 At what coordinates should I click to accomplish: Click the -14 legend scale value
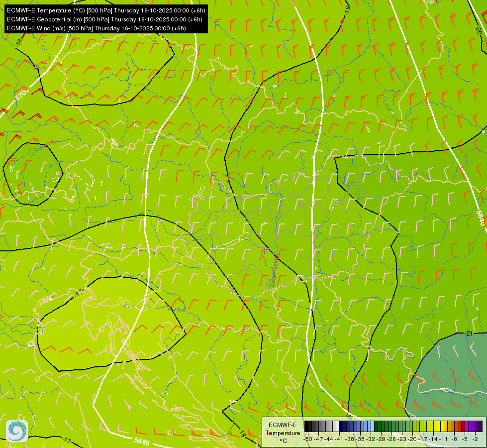tap(433, 440)
